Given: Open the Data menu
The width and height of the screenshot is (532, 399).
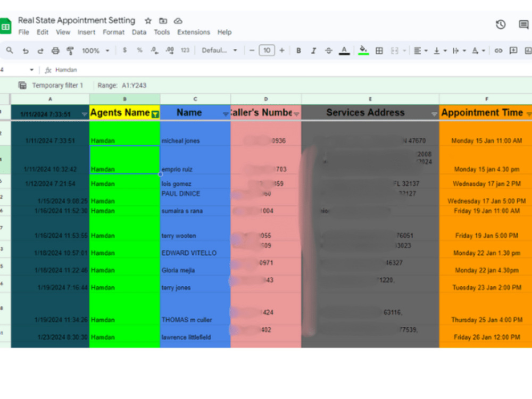Looking at the screenshot, I should (x=139, y=32).
